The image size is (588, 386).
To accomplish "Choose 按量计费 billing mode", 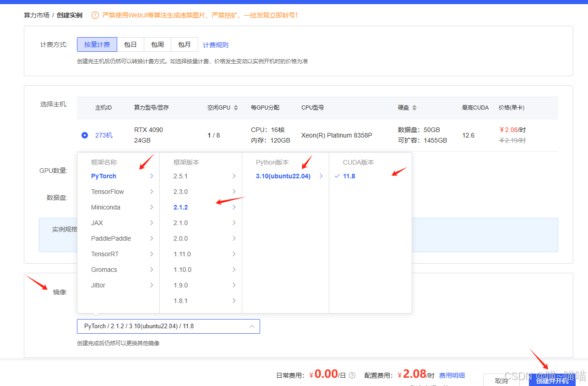I will 97,44.
